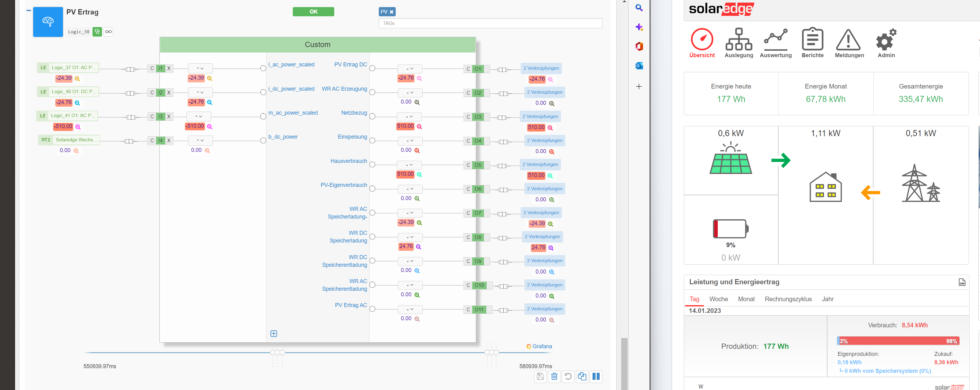The image size is (980, 390).
Task: Toggle X box on input I1
Action: (169, 69)
